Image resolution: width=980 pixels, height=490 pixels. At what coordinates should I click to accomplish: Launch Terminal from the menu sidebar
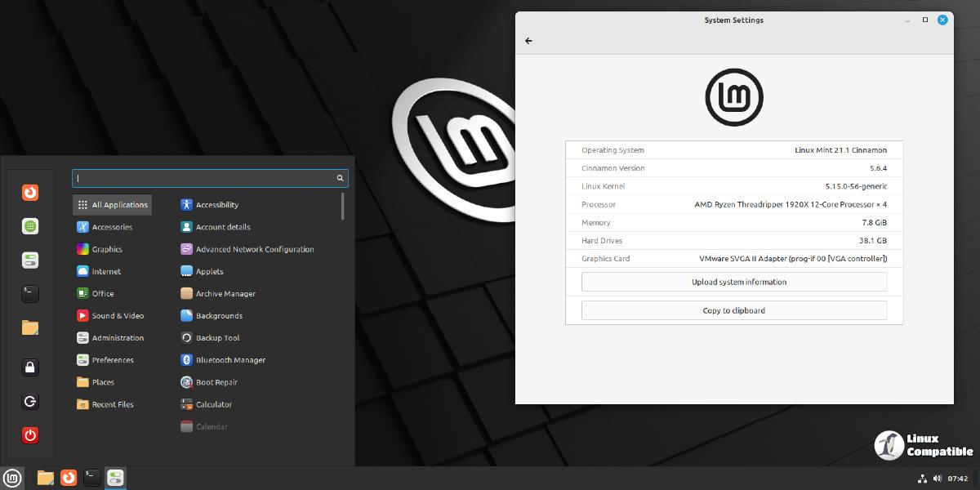(30, 293)
